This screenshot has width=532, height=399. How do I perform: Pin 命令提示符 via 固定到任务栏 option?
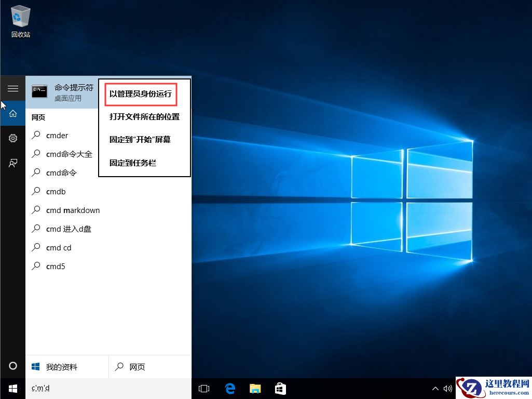coord(132,163)
